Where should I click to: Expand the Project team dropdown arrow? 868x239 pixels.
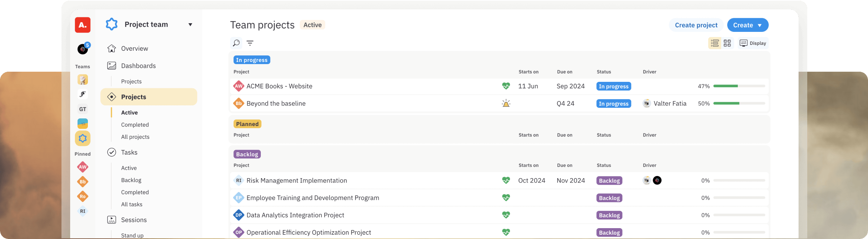pos(190,25)
